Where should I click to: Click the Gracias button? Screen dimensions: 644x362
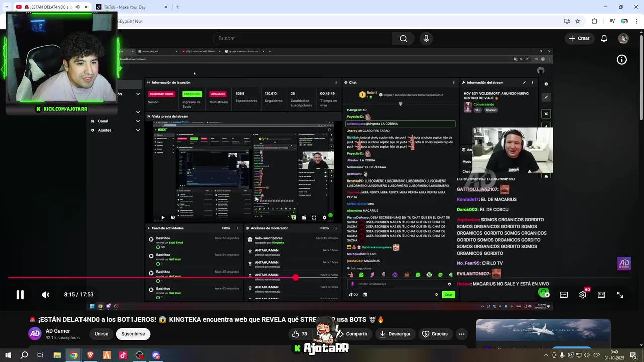(435, 334)
